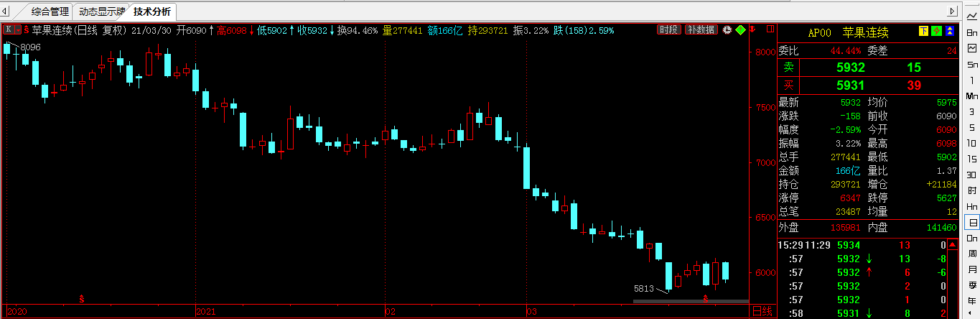Click the right tab-scroll arrow above quote panel
Screen dimensions: 980x319
point(953,11)
